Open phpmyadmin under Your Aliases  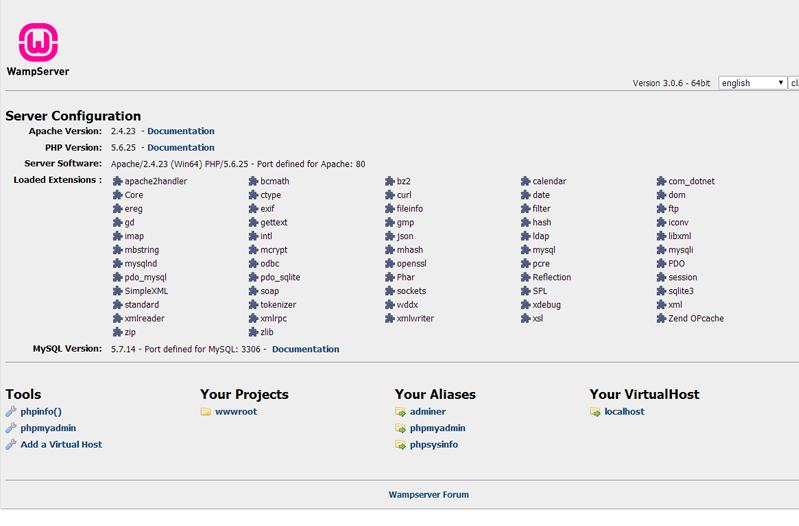point(437,428)
